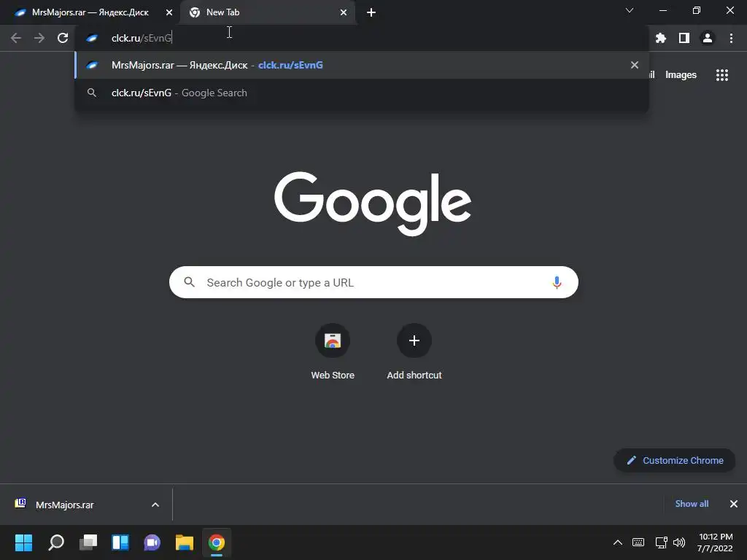Click the Customize Chrome button
747x560 pixels.
coord(675,461)
